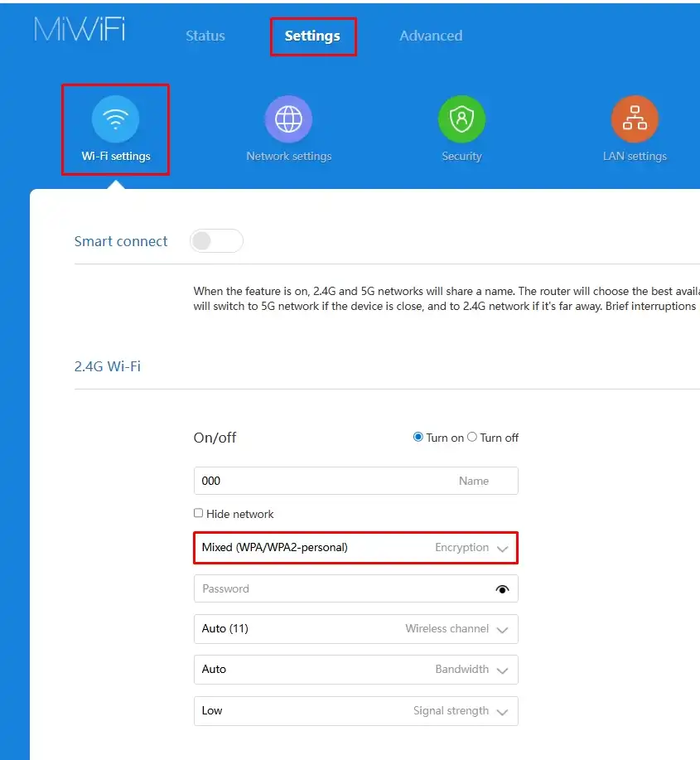Image resolution: width=700 pixels, height=760 pixels.
Task: Open the LAN settings icon
Action: [635, 119]
